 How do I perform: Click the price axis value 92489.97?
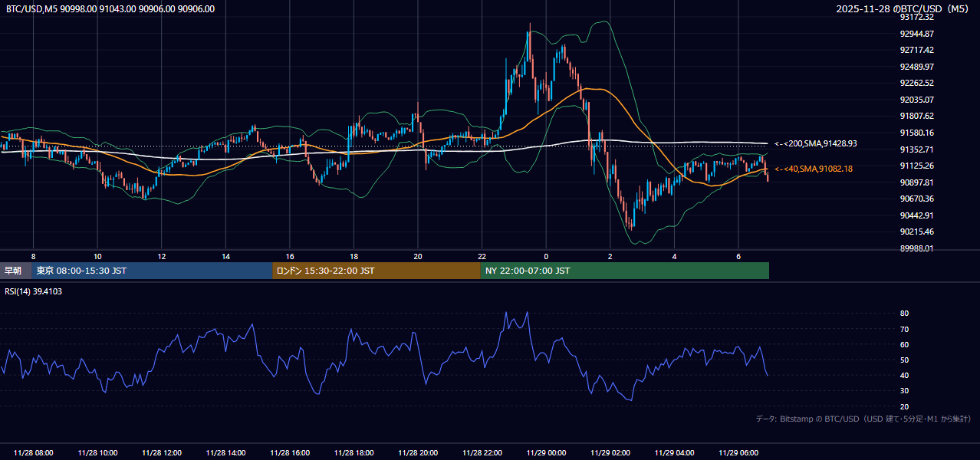click(x=917, y=67)
